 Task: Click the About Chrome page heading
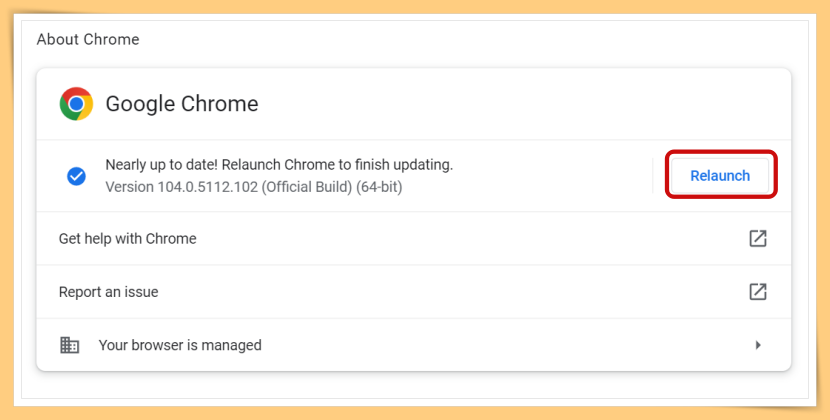88,39
